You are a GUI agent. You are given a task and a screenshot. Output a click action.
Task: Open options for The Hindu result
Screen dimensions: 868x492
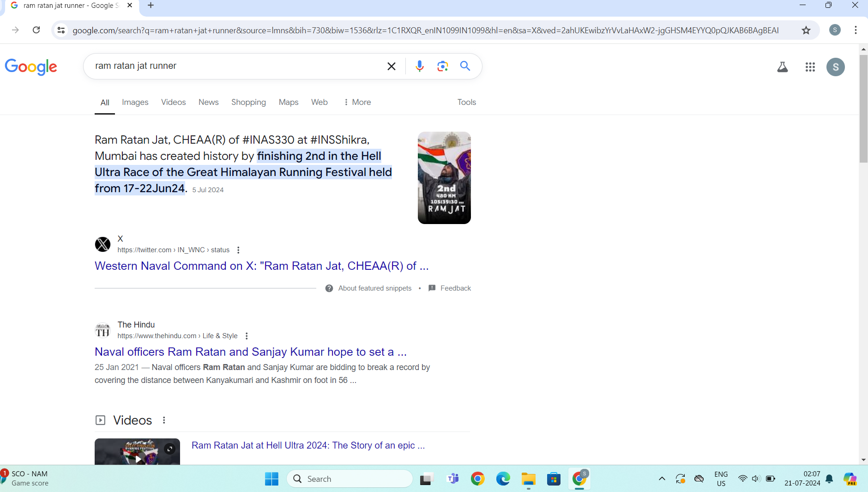tap(247, 336)
